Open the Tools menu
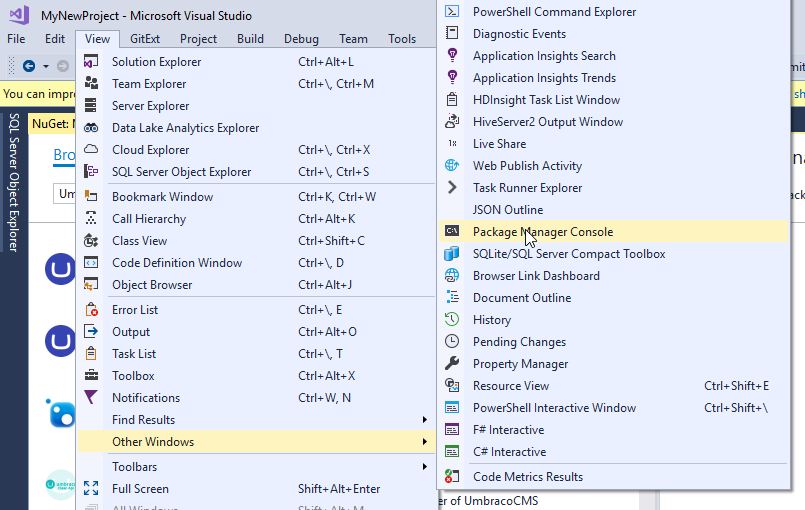Image resolution: width=805 pixels, height=510 pixels. pos(402,39)
